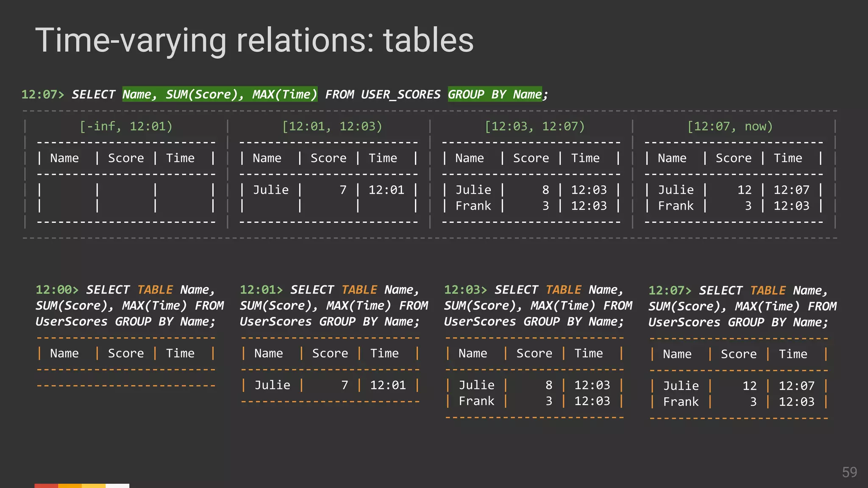Click the highlighted 'GROUP BY Name' clause
This screenshot has height=488, width=868.
click(495, 94)
